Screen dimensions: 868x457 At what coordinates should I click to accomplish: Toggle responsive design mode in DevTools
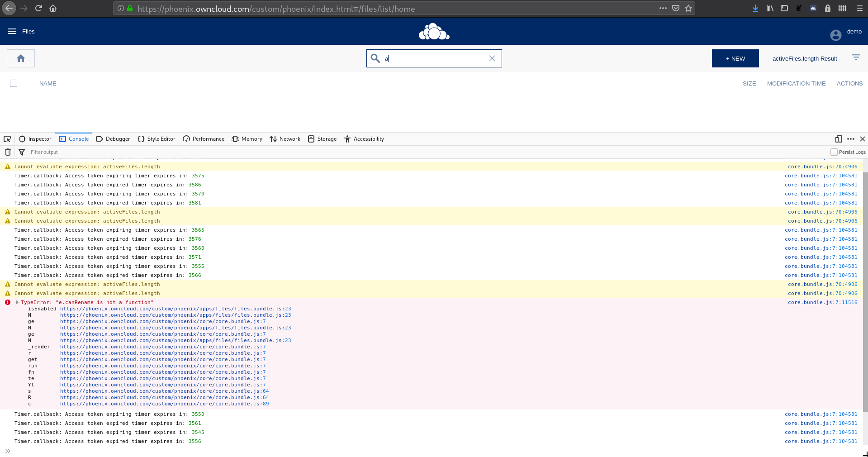[x=839, y=139]
